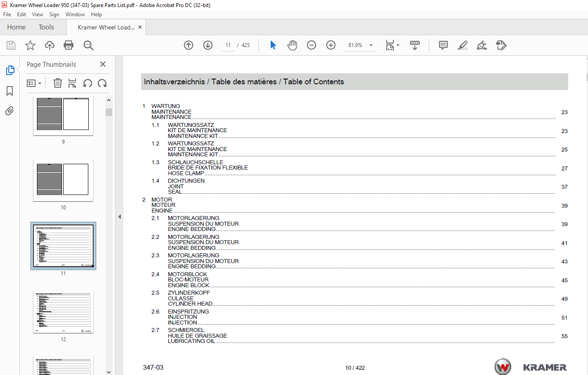
Task: Select the page 12 thumbnail
Action: coord(63,311)
